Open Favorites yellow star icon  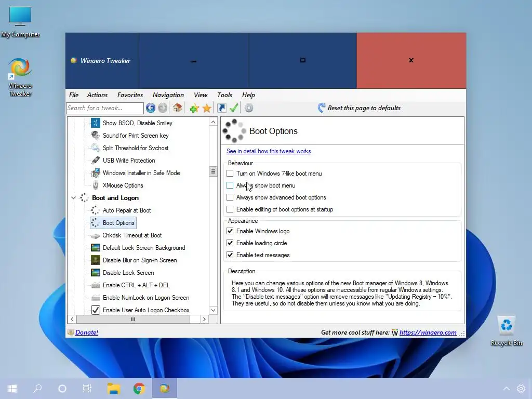pos(207,108)
